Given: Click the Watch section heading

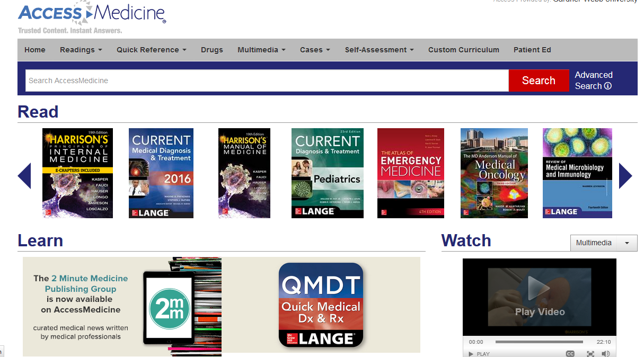Looking at the screenshot, I should click(466, 240).
